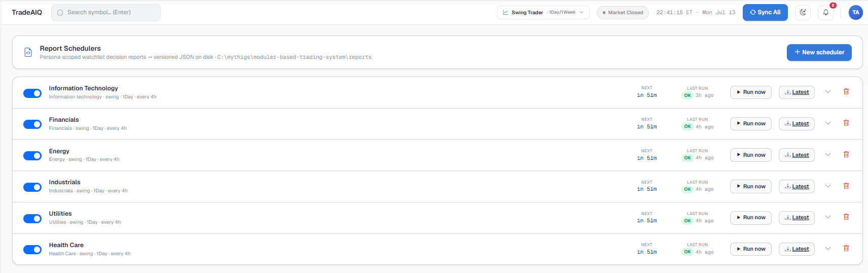Delete the Energy scheduler via trash icon

pos(846,155)
